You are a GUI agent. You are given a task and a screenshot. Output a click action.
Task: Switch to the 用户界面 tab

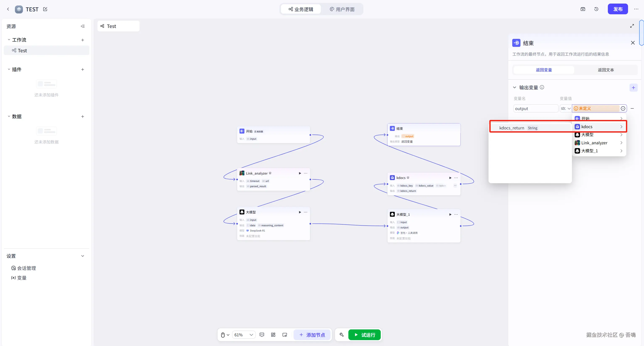(342, 9)
